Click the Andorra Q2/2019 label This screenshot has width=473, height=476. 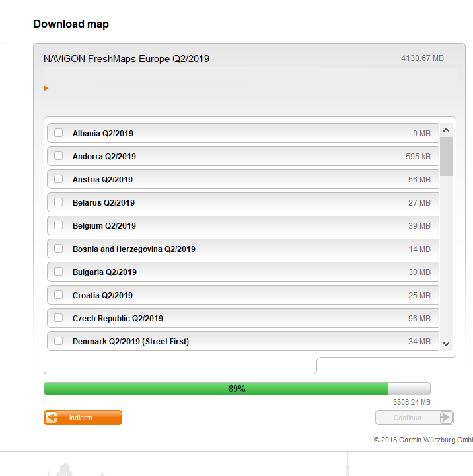point(104,156)
